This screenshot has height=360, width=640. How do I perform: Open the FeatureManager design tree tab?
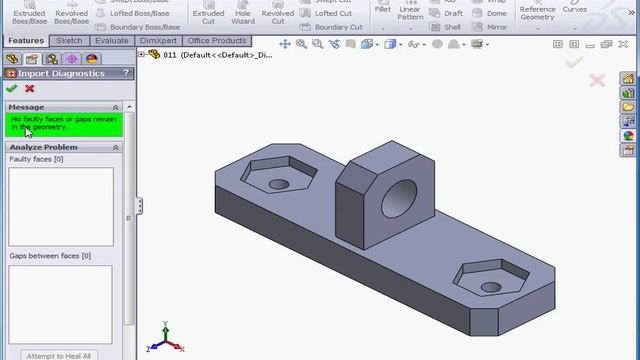pos(12,59)
